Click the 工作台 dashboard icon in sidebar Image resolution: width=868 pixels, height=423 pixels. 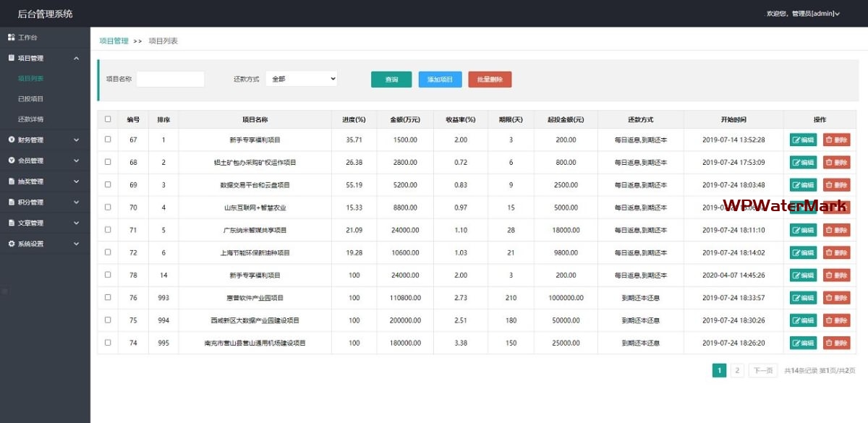(x=12, y=37)
